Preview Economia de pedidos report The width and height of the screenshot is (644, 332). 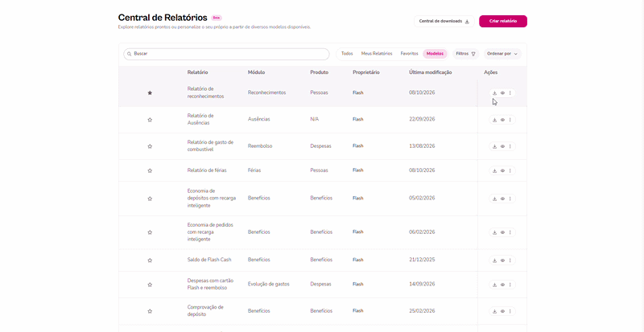click(x=502, y=232)
